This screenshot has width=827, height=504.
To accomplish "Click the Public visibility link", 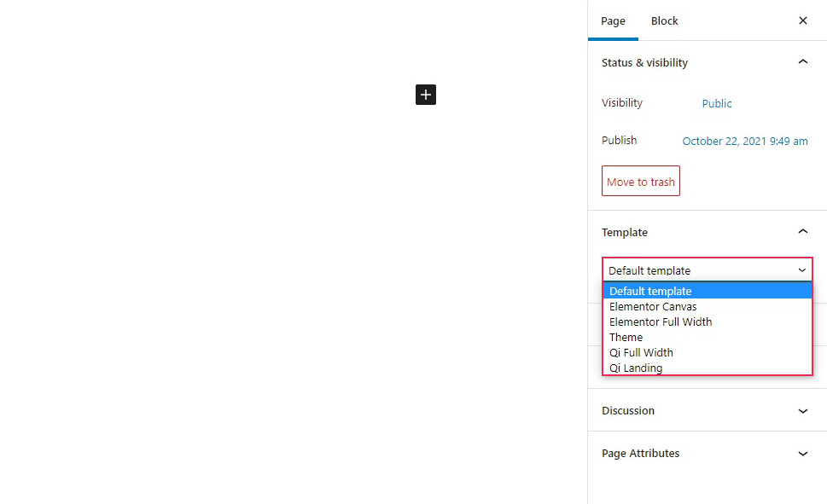I will tap(717, 103).
